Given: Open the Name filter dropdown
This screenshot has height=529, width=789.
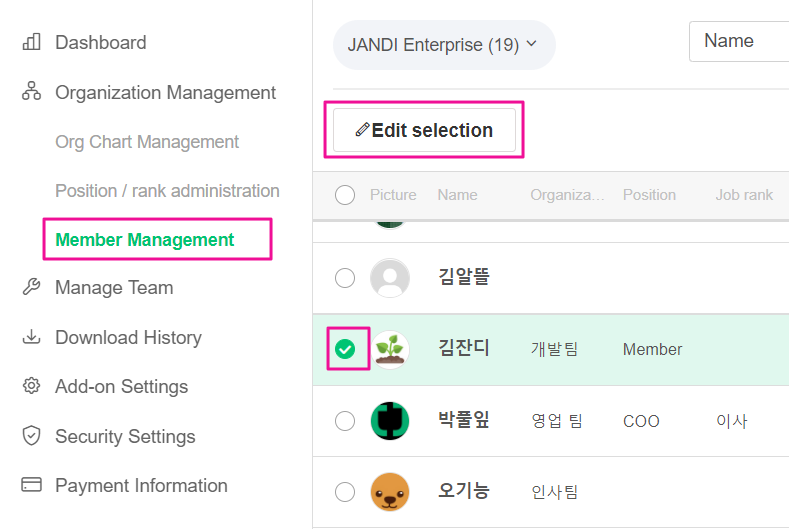Looking at the screenshot, I should click(738, 41).
